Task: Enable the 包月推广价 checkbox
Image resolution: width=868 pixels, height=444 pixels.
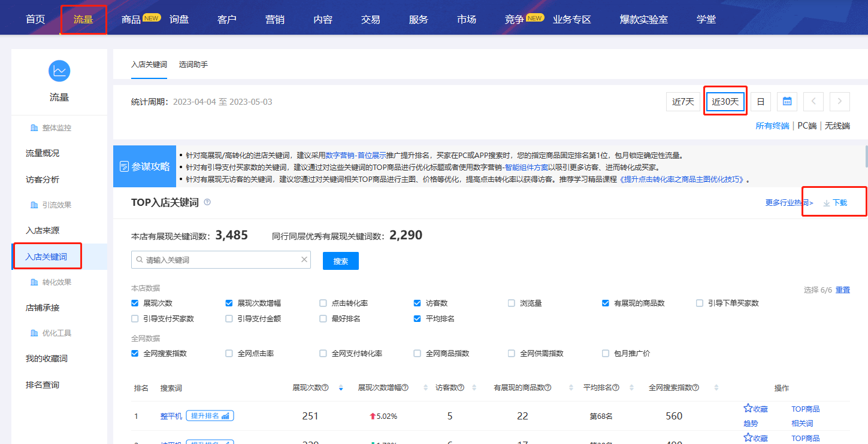Action: (x=606, y=354)
